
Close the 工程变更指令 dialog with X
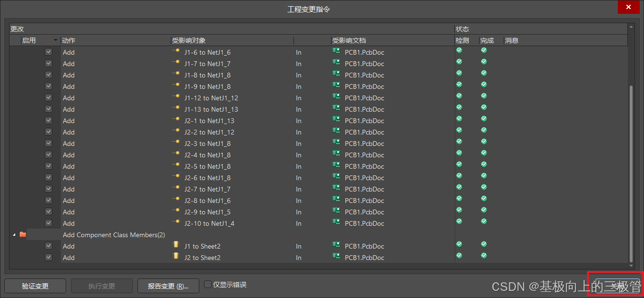[628, 7]
